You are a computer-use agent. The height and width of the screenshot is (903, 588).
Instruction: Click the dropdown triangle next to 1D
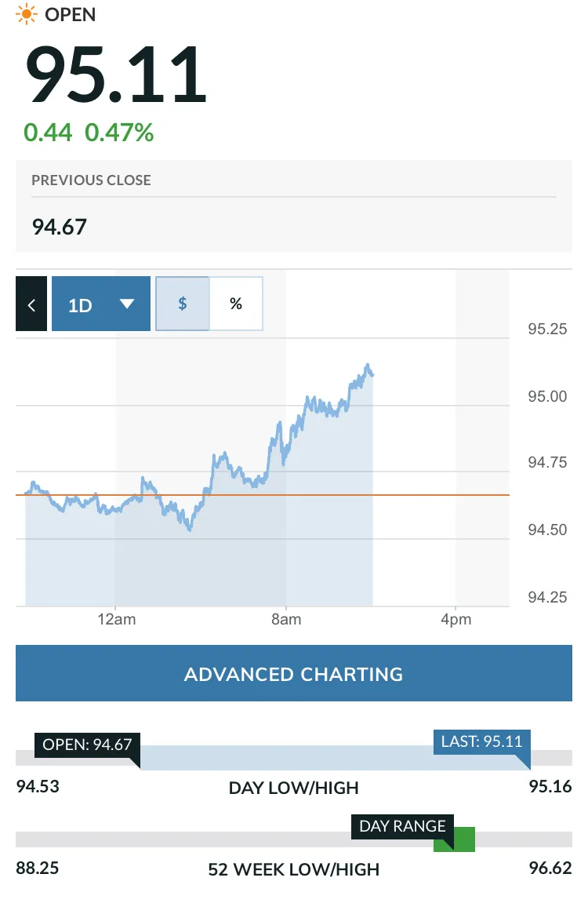126,304
